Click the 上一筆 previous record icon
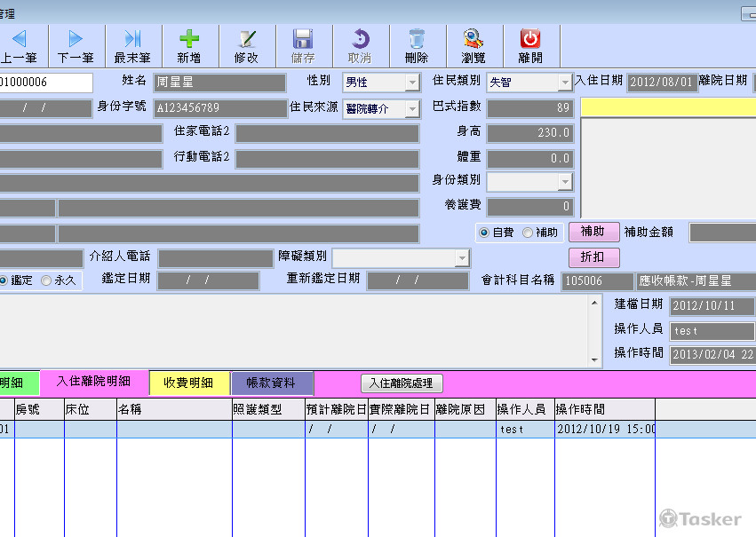 [19, 39]
